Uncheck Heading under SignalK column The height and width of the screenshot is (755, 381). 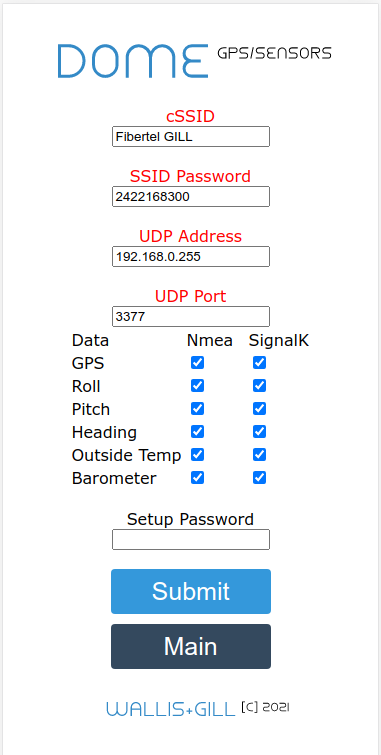(x=259, y=432)
